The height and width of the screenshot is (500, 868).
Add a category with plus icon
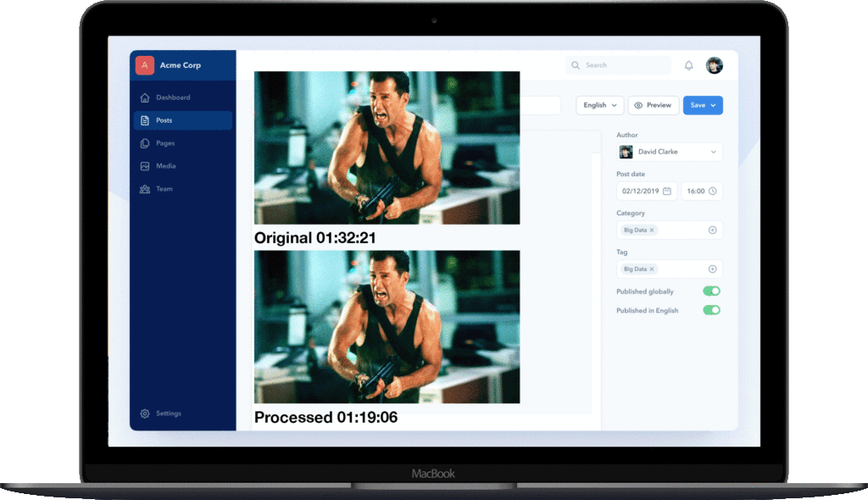coord(712,230)
